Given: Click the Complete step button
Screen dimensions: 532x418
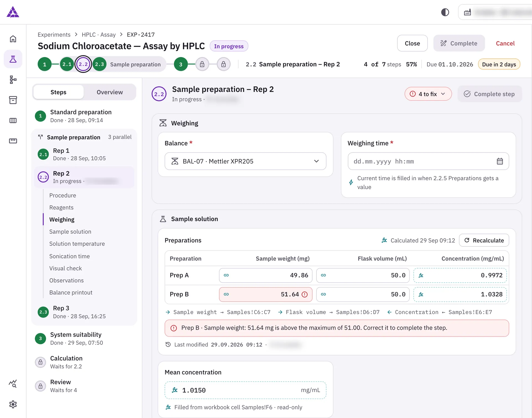Looking at the screenshot, I should click(x=490, y=94).
